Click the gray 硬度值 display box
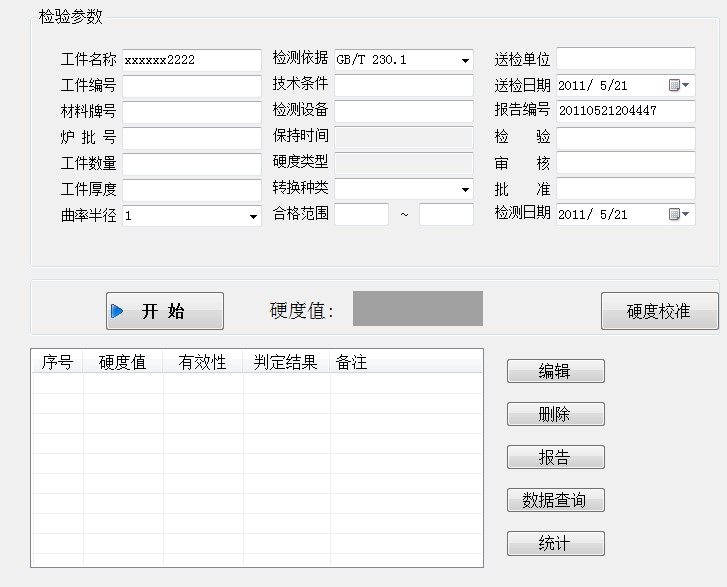This screenshot has width=727, height=587. (x=417, y=309)
